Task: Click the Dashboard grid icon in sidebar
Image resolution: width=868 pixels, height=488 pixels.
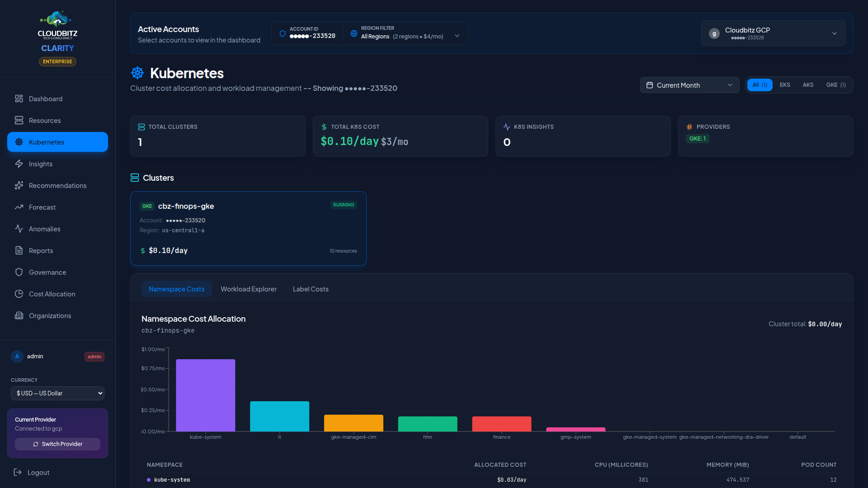Action: tap(19, 99)
